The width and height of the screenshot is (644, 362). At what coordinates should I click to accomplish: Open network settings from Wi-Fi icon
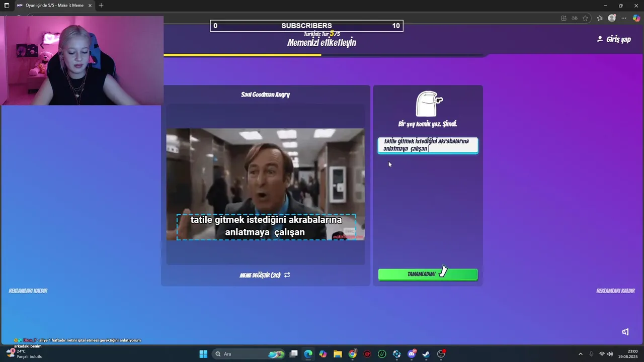click(602, 354)
